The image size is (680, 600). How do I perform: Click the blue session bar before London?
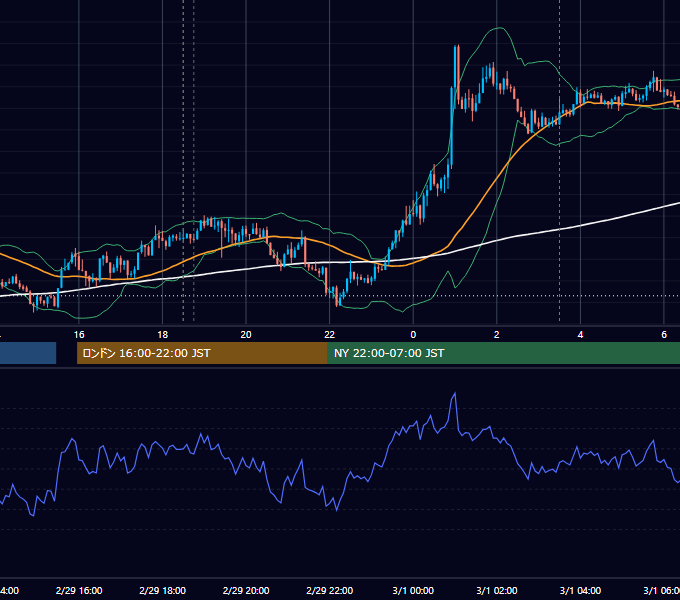pos(28,353)
